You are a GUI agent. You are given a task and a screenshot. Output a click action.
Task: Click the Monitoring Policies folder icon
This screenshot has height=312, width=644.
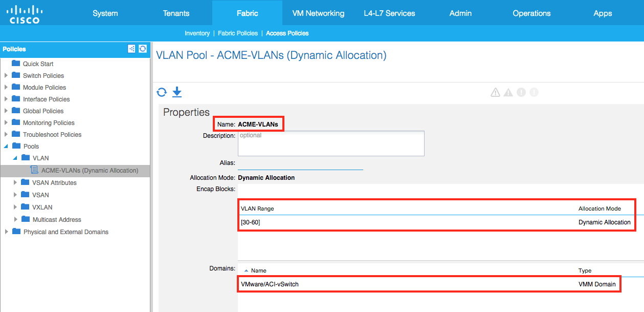pyautogui.click(x=16, y=122)
